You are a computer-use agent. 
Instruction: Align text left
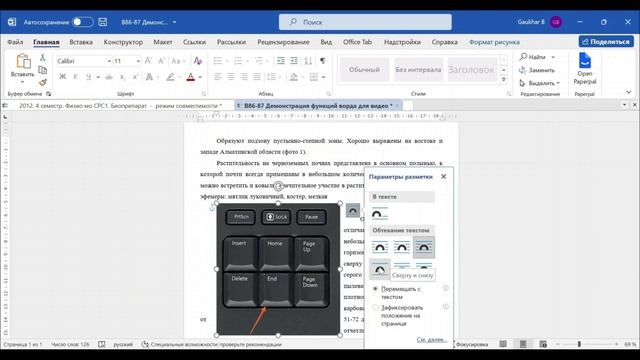click(x=218, y=77)
